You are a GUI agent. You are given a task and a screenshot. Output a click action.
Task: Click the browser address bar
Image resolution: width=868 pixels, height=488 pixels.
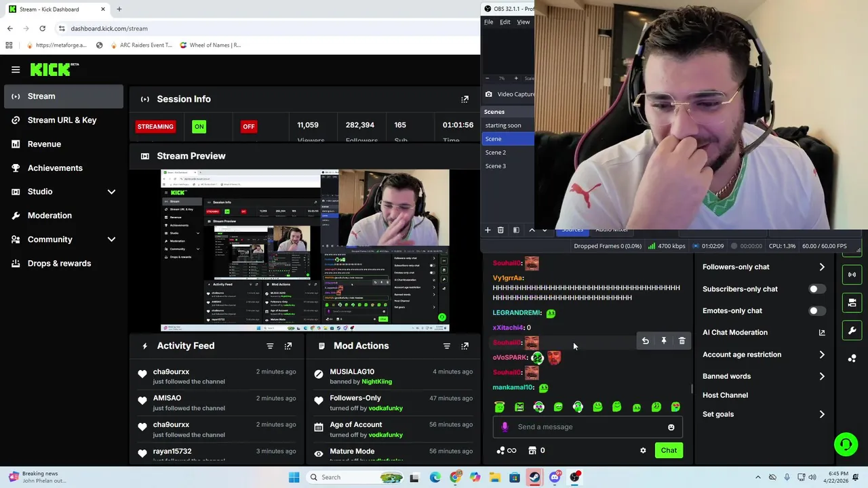[x=264, y=28]
